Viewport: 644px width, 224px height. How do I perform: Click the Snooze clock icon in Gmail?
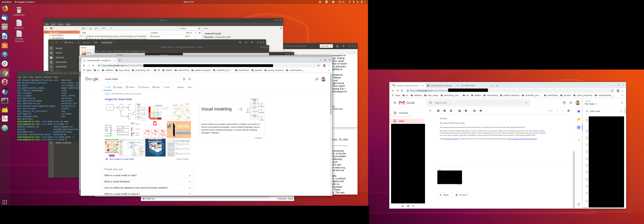pos(466,111)
